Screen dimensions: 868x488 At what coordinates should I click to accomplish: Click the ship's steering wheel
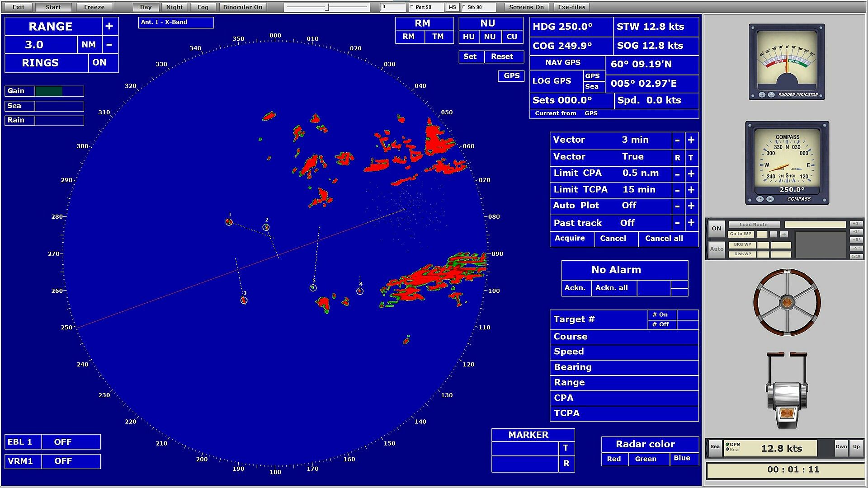pyautogui.click(x=787, y=302)
